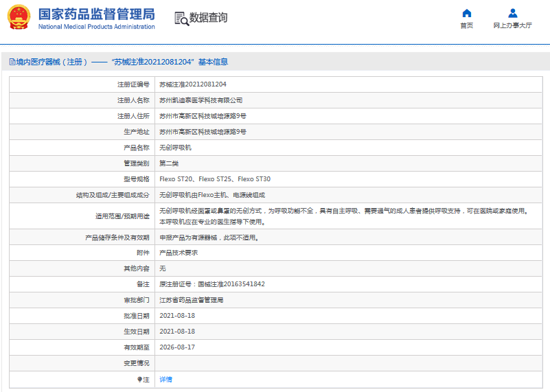Click the 审批部门 row label
This screenshot has width=550, height=392.
(x=137, y=300)
